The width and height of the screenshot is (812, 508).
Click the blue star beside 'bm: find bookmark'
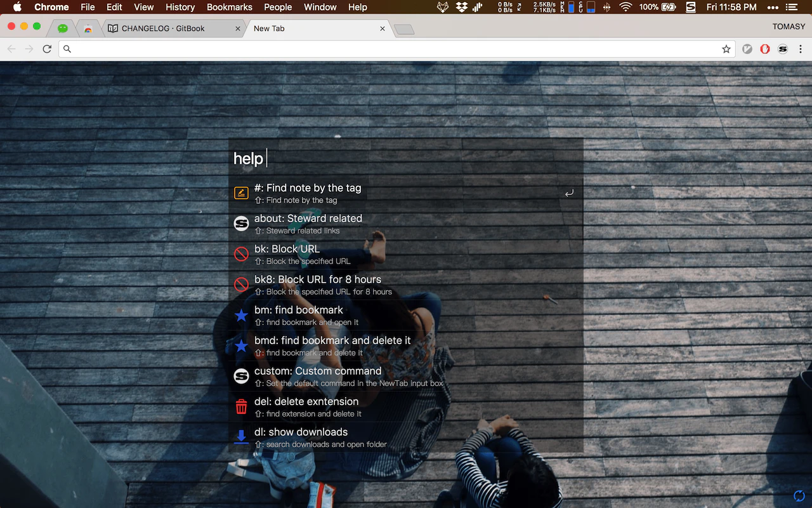(x=241, y=315)
